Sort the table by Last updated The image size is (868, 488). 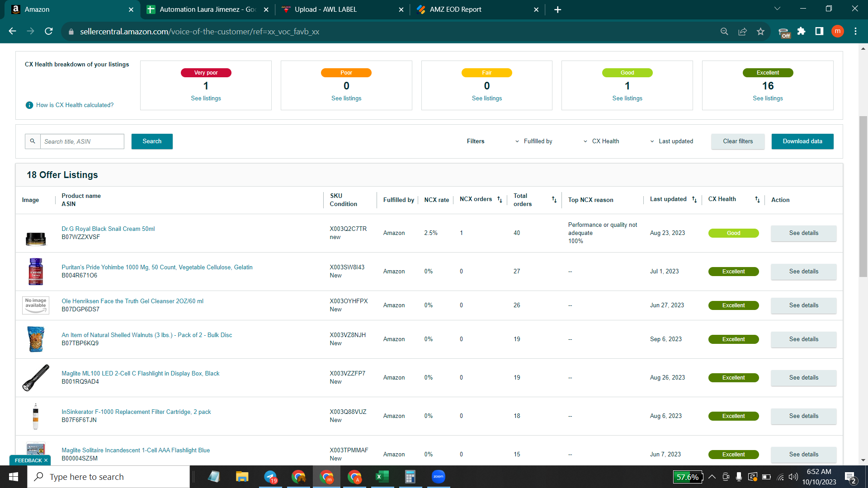pos(694,200)
